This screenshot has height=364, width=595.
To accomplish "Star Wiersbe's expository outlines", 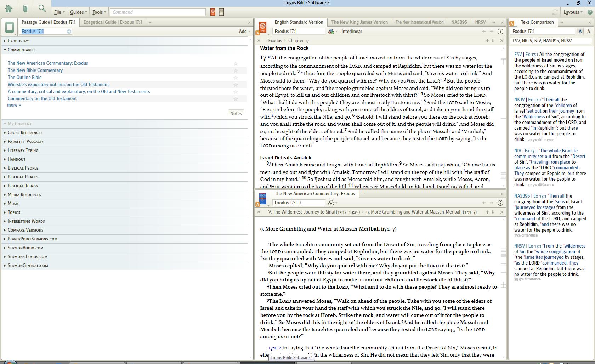I will 236,85.
